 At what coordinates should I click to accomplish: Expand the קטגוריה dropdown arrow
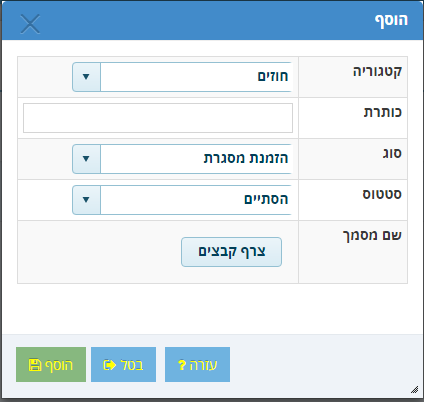coord(86,77)
